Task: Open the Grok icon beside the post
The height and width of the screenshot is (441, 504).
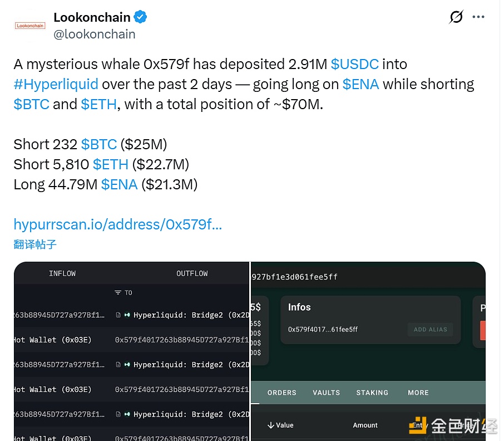Action: click(x=456, y=17)
